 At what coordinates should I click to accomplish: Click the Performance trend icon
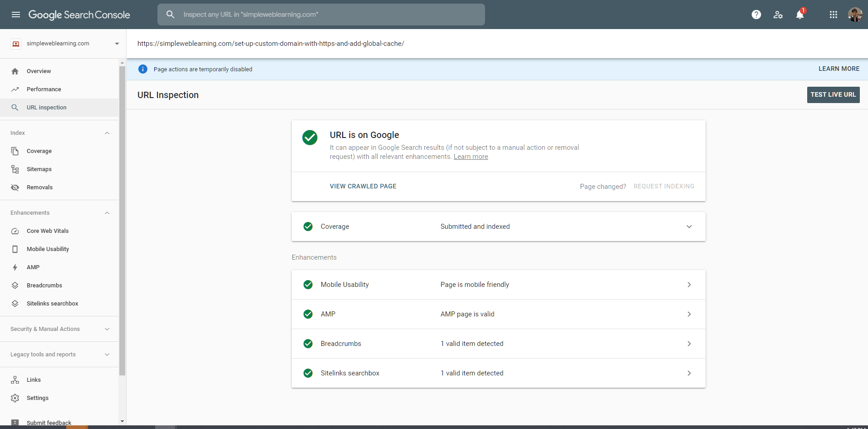tap(15, 89)
